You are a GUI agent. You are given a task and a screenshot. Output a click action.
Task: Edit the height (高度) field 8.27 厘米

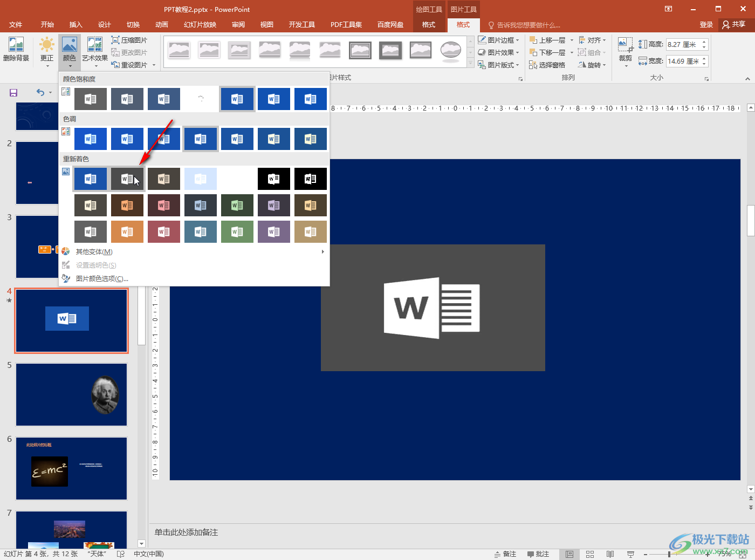click(x=683, y=44)
